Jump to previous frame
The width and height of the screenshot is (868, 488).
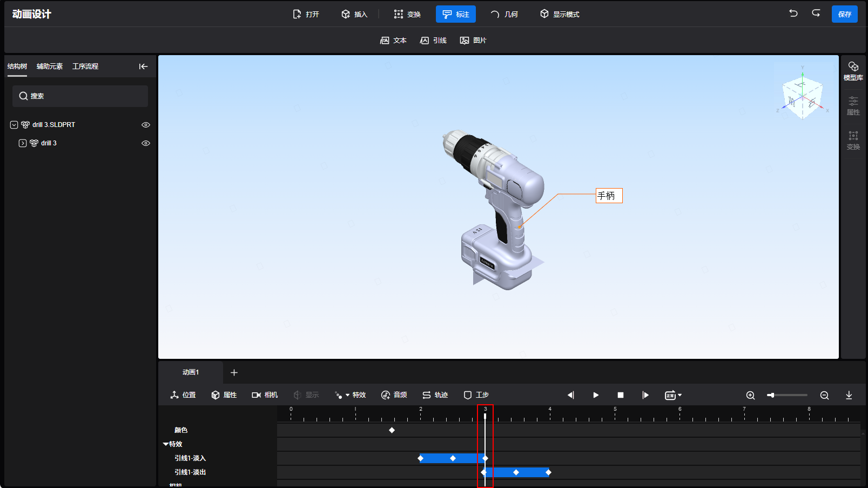click(x=571, y=395)
